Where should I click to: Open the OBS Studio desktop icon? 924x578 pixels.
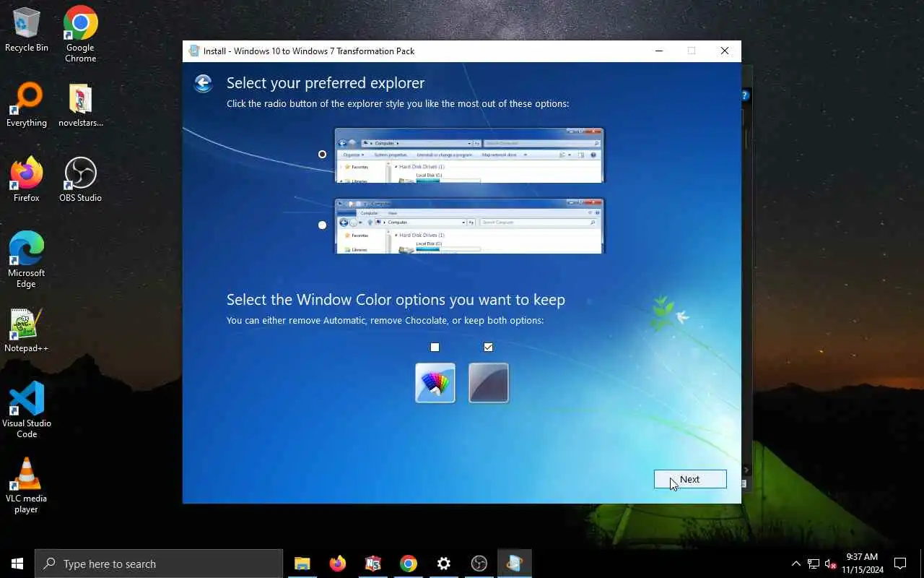(x=80, y=180)
